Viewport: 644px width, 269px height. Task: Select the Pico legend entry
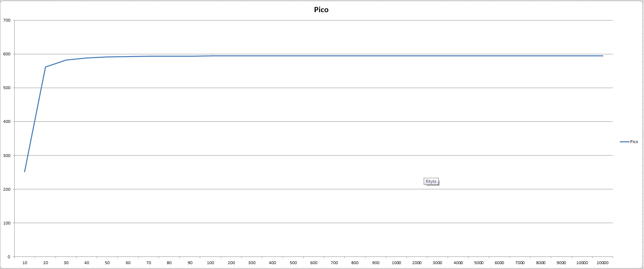pos(629,142)
